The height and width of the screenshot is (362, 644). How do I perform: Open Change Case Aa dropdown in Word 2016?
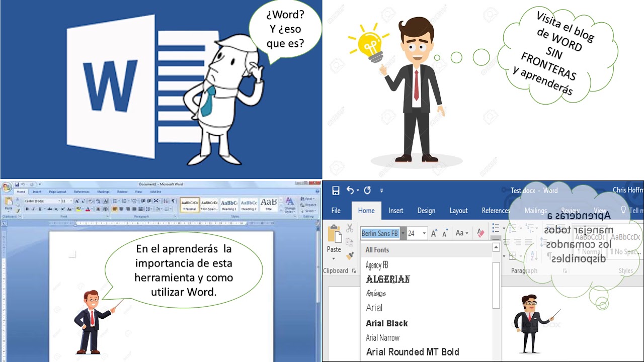pyautogui.click(x=462, y=233)
